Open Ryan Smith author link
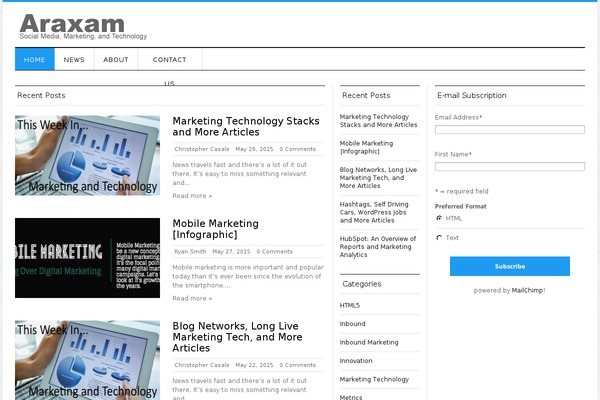This screenshot has width=600, height=400. 190,251
